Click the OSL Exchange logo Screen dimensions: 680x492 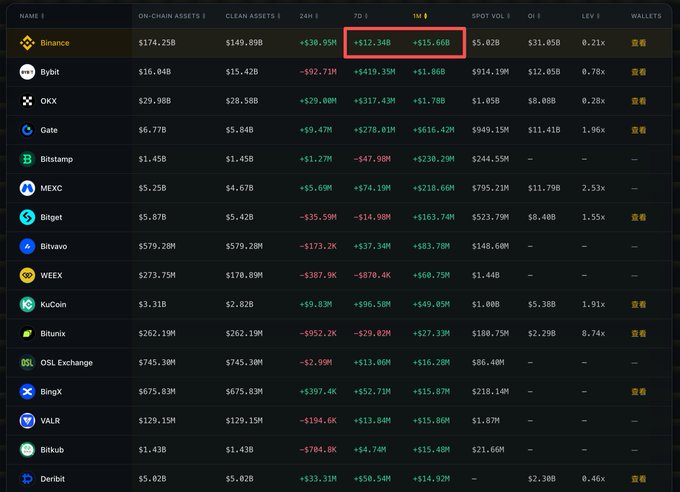coord(27,362)
